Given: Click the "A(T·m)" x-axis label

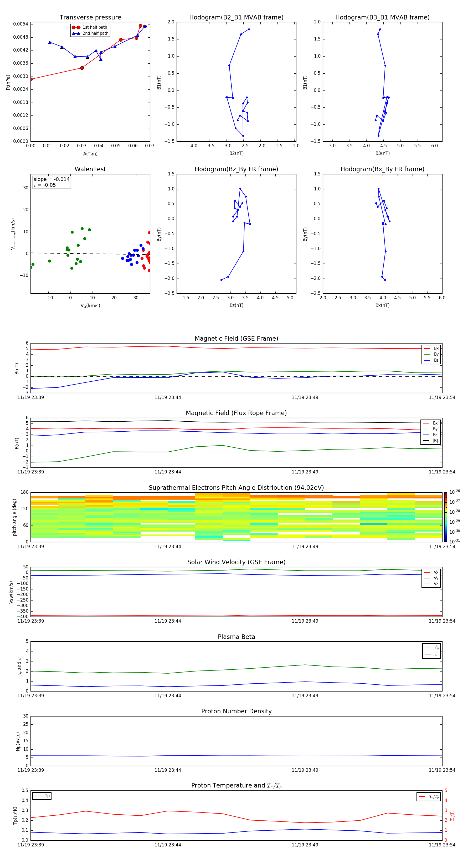Looking at the screenshot, I should click(x=90, y=154).
